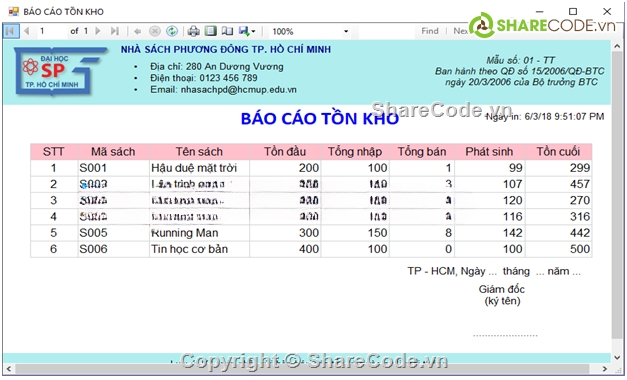The height and width of the screenshot is (380, 627).
Task: Click vertical scrollbar down arrow
Action: click(x=617, y=357)
